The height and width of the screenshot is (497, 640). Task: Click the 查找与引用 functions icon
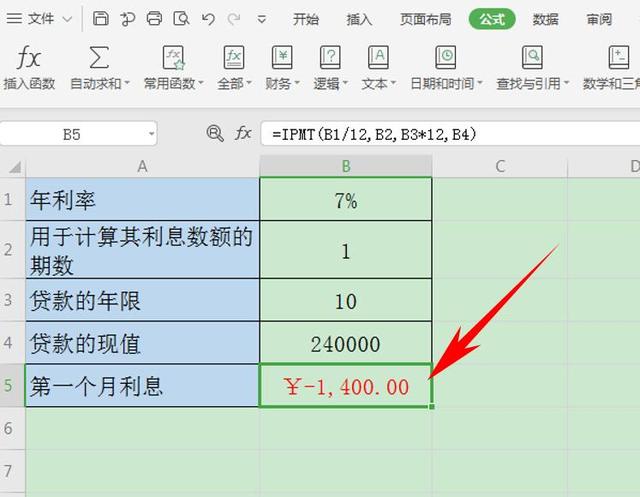coord(532,57)
